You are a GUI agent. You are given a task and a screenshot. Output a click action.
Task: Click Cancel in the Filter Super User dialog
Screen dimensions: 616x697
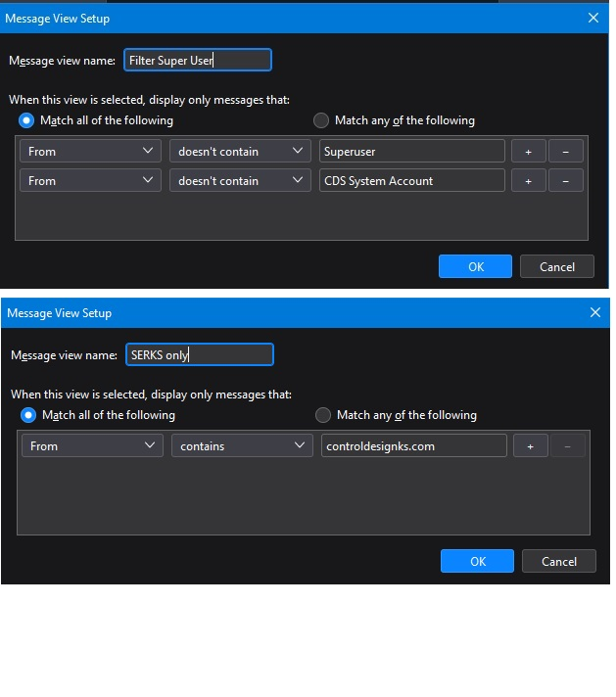[x=557, y=266]
